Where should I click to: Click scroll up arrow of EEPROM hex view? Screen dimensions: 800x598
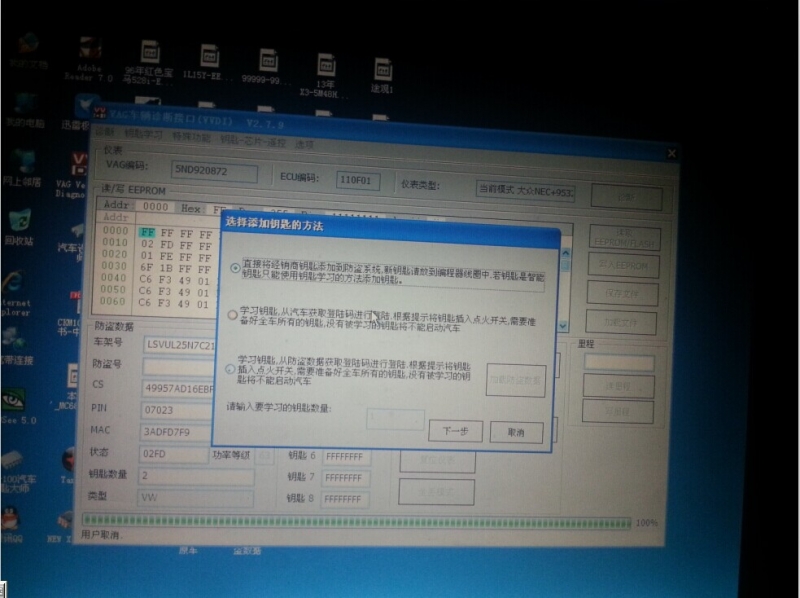coord(565,254)
